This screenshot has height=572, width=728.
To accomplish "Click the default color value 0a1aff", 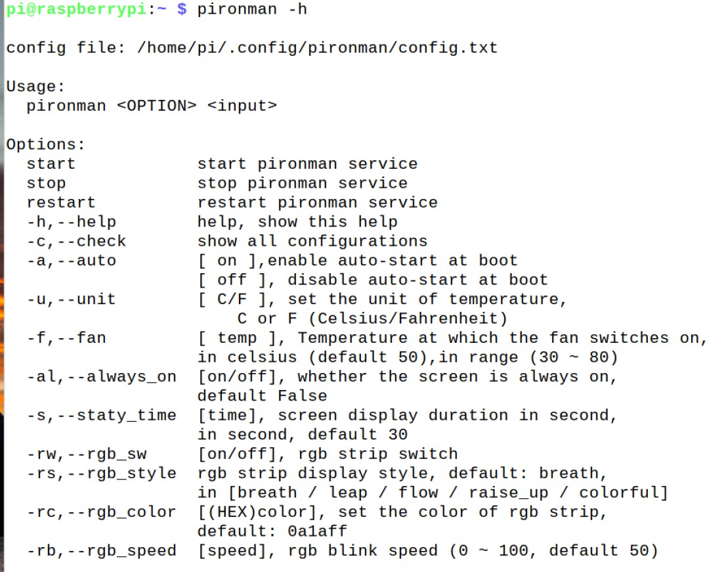I will point(317,531).
